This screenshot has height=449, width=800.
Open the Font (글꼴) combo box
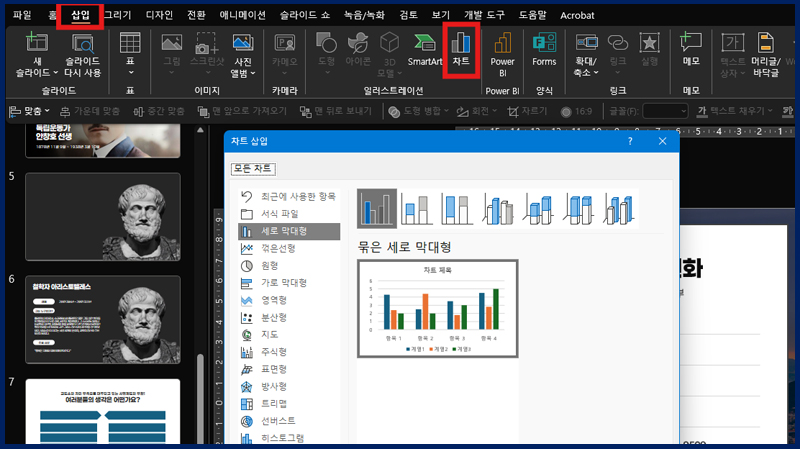(x=665, y=111)
